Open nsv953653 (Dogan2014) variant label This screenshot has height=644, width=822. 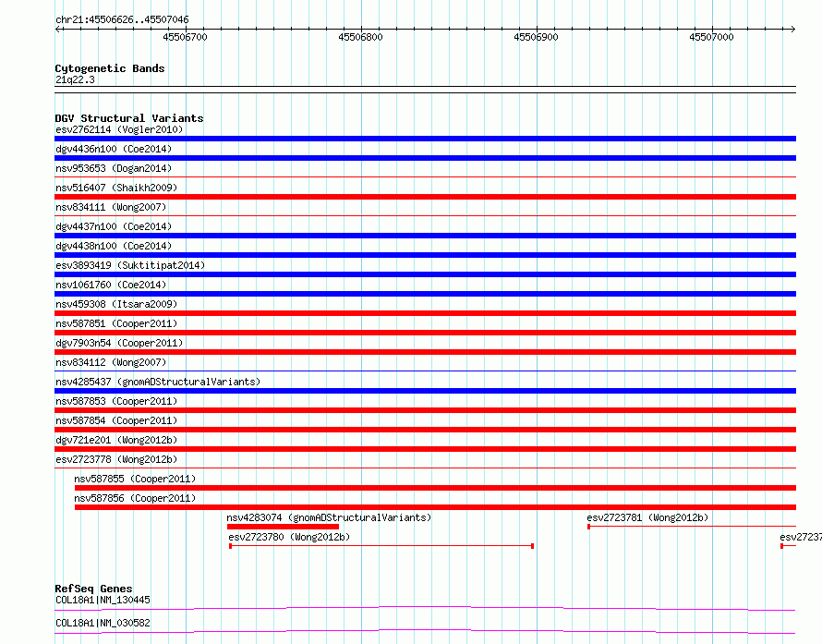click(x=114, y=168)
